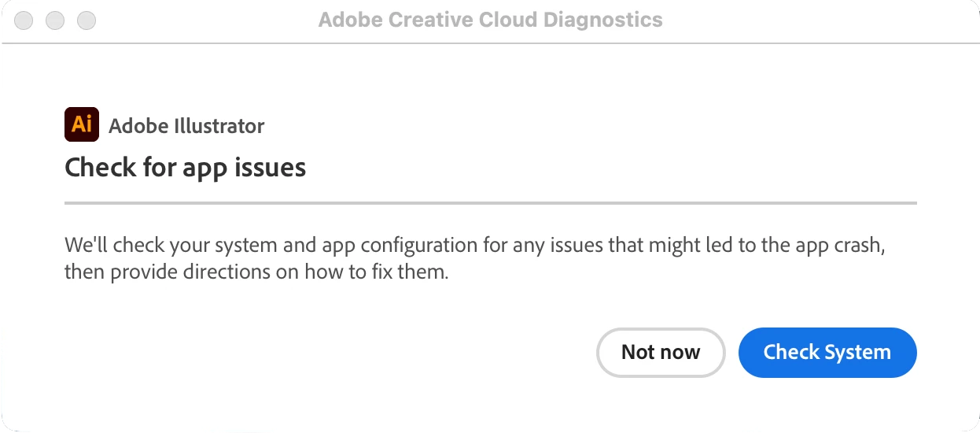
Task: Click the Adobe Creative Cloud Diagnostics title
Action: pos(490,20)
